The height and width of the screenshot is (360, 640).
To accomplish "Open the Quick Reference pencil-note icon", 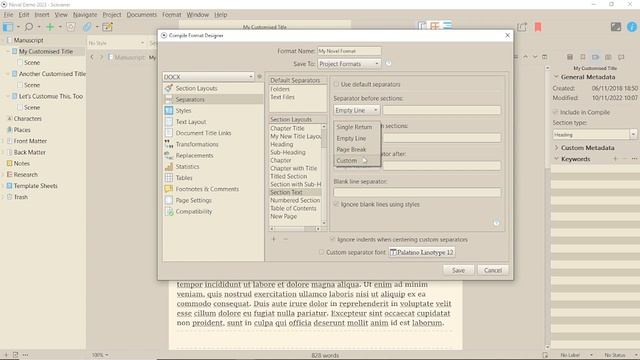I will [107, 27].
